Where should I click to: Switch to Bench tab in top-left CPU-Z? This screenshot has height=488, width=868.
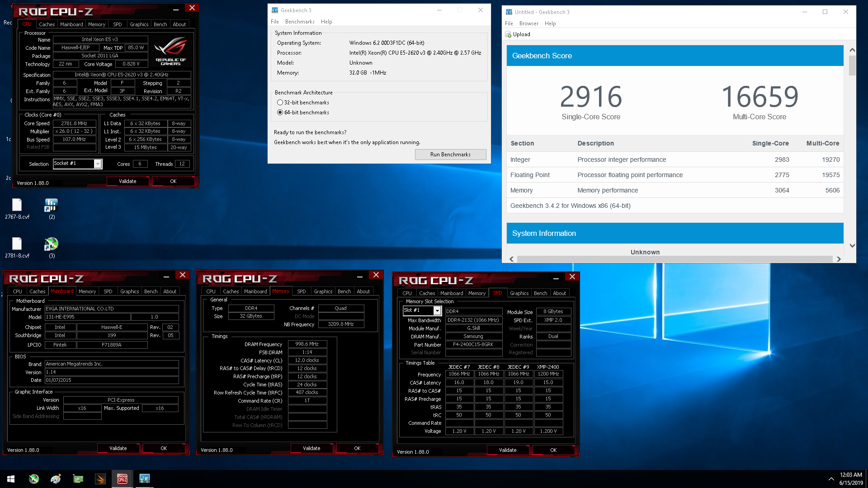pyautogui.click(x=160, y=24)
